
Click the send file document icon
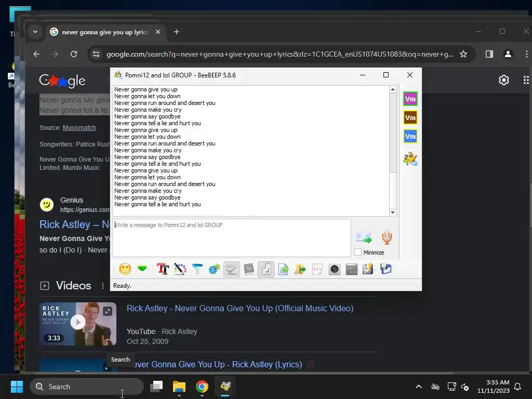click(283, 269)
